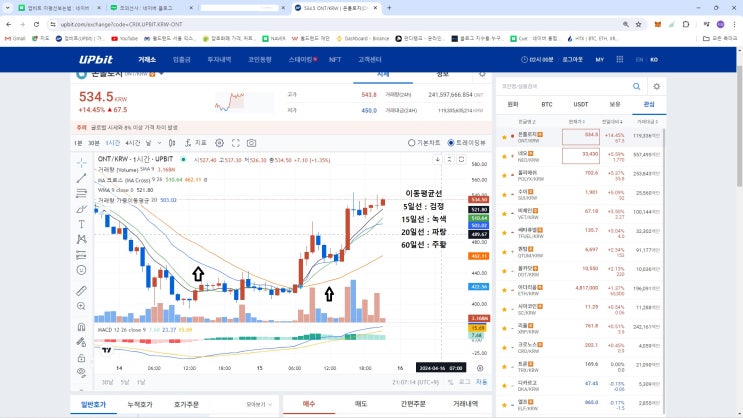
Task: Activate the zoom-in magnifier tool
Action: pos(82,306)
